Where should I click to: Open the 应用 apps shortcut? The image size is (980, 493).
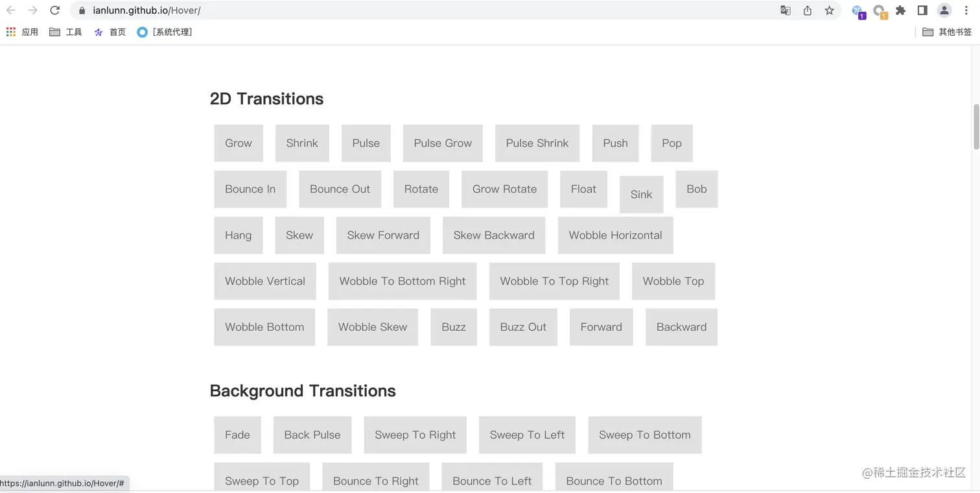click(22, 32)
